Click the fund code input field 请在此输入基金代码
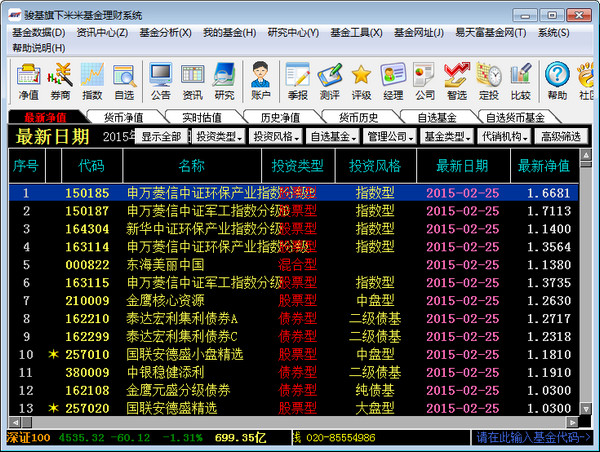The image size is (600, 452). 533,437
